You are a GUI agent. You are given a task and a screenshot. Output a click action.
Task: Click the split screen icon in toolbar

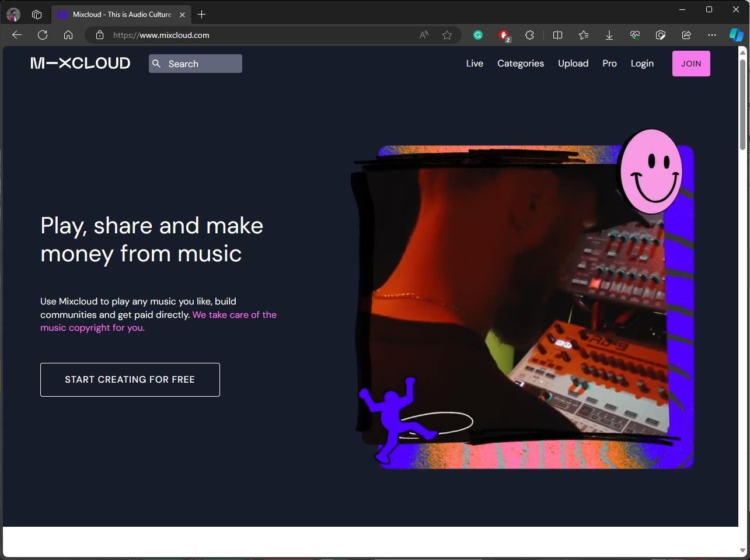[557, 35]
